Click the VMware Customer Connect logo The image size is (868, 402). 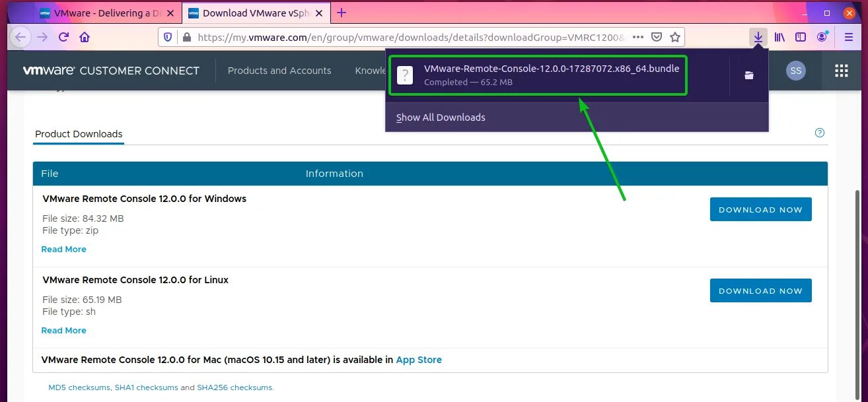pyautogui.click(x=111, y=71)
